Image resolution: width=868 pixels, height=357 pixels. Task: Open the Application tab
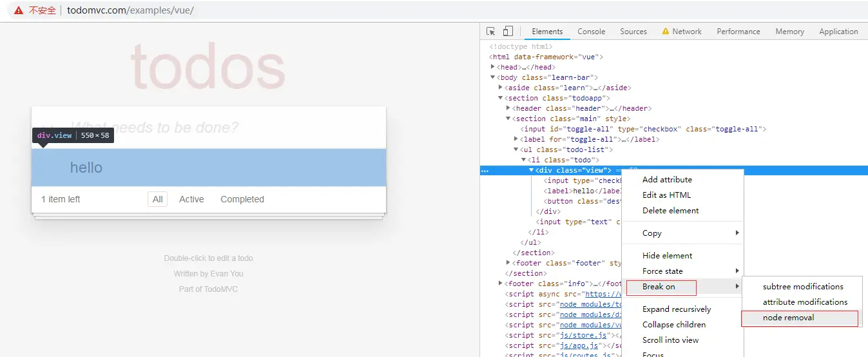pos(838,31)
